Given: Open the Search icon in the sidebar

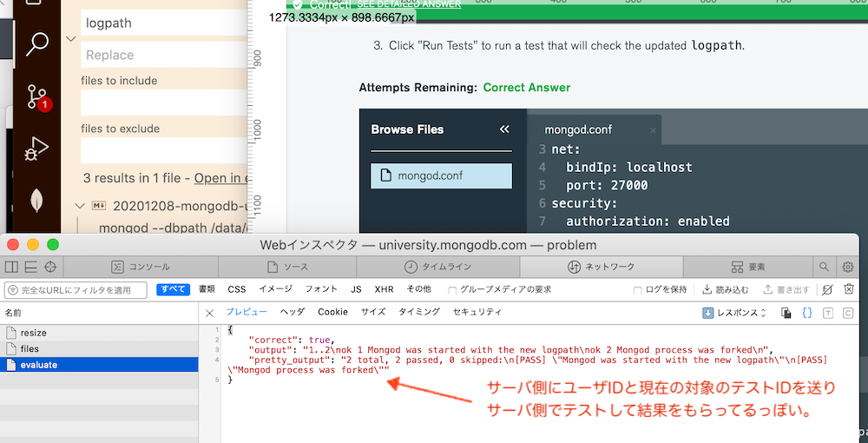Looking at the screenshot, I should [37, 44].
